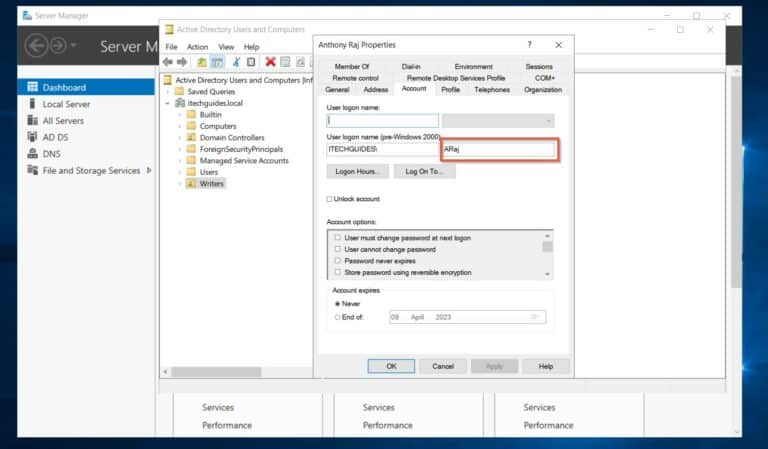The width and height of the screenshot is (768, 449).
Task: Click the DNS icon in sidebar
Action: [32, 153]
